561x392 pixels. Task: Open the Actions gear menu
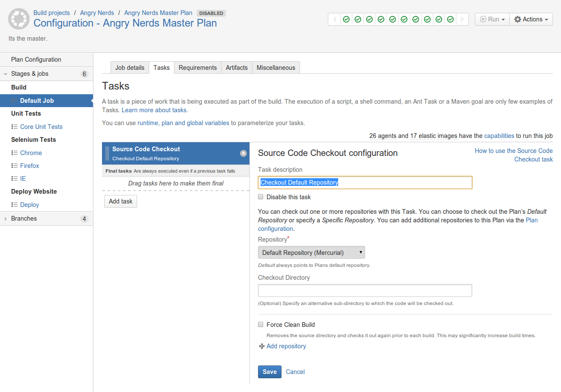pos(531,19)
